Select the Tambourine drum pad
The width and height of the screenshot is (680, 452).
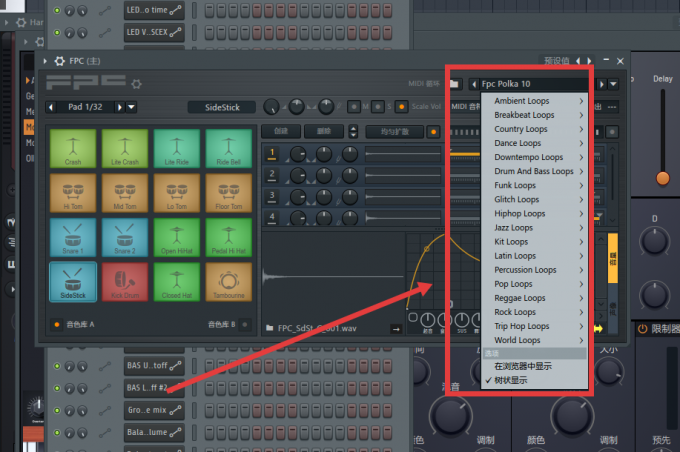(x=229, y=282)
